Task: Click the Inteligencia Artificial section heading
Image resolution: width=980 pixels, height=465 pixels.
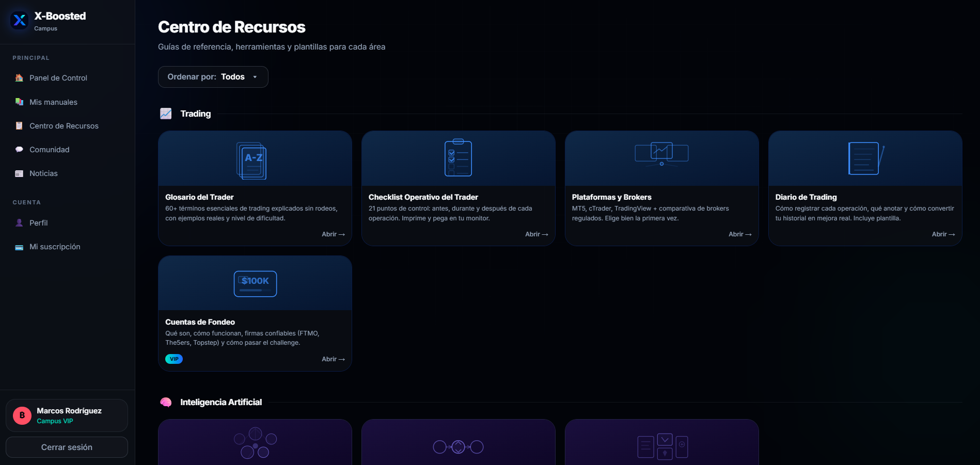Action: click(x=221, y=402)
